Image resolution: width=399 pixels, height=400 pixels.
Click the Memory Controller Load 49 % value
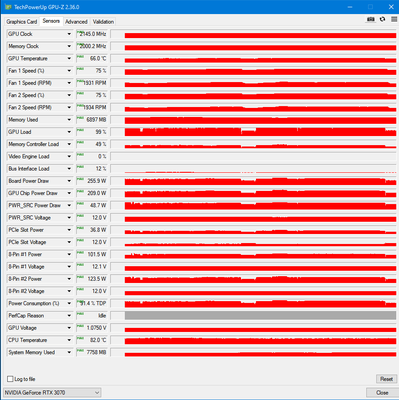click(92, 144)
